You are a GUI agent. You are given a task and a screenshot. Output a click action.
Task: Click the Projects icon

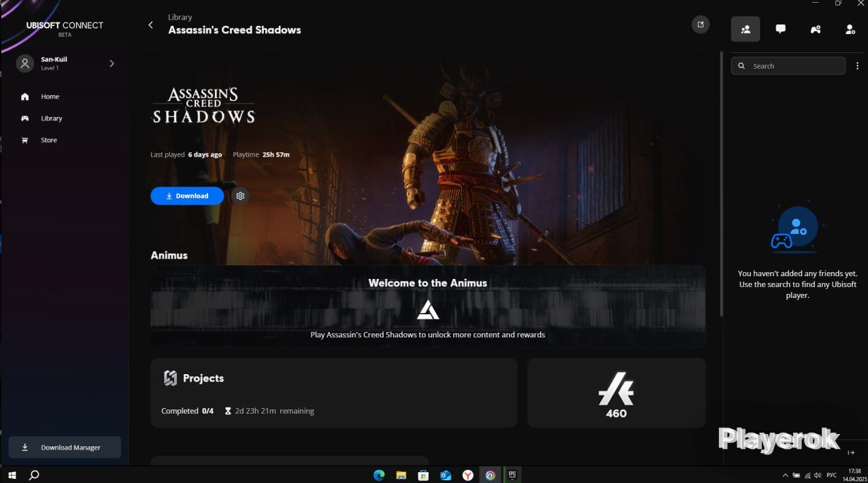click(x=170, y=378)
